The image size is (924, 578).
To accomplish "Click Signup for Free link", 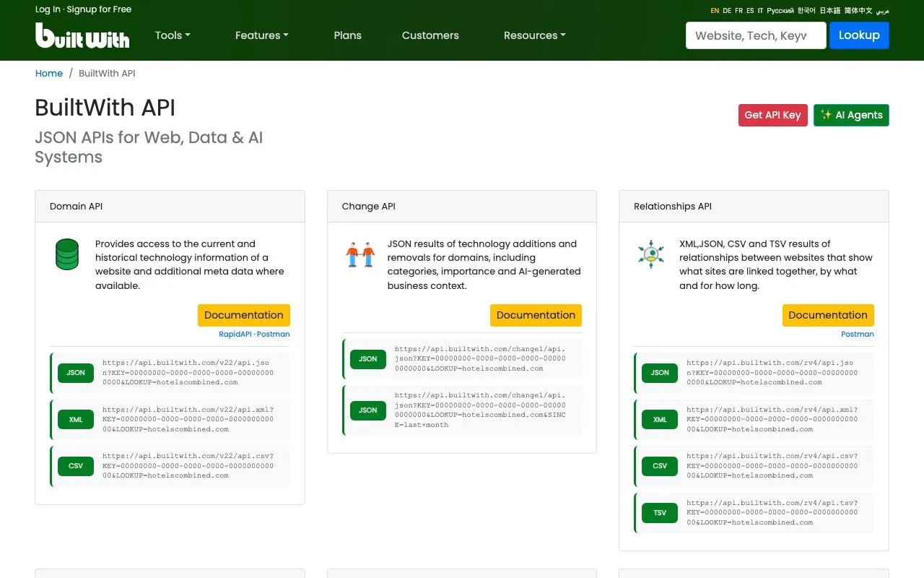I will [100, 9].
